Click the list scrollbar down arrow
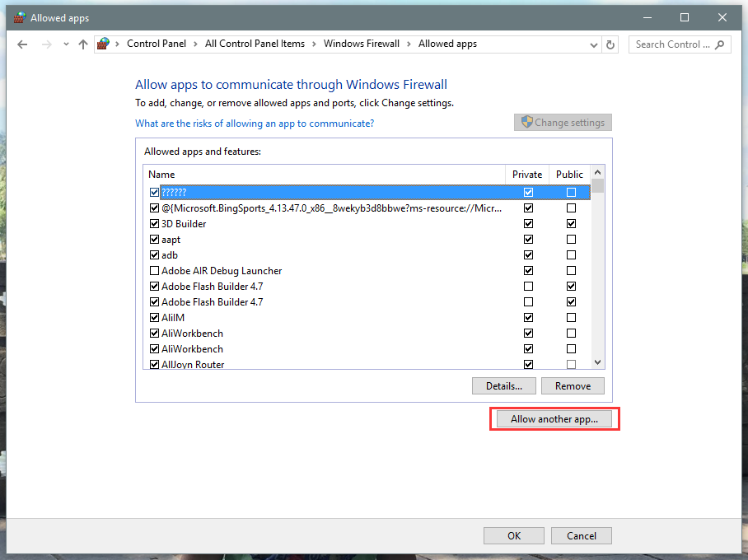This screenshot has width=748, height=560. (x=598, y=362)
